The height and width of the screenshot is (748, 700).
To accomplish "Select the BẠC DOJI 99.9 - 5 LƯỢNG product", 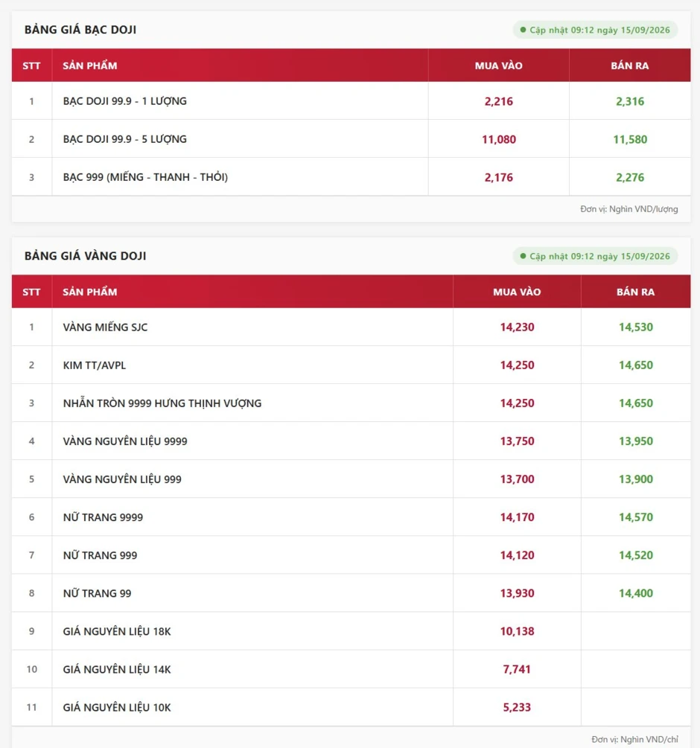I will [124, 139].
